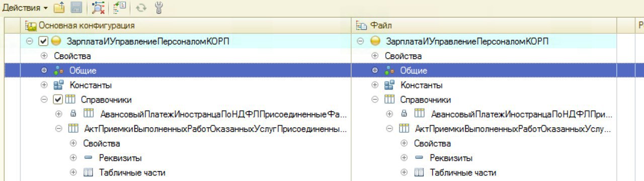Select the Файл column header
Viewport: 644px width, 181px height.
tap(485, 26)
